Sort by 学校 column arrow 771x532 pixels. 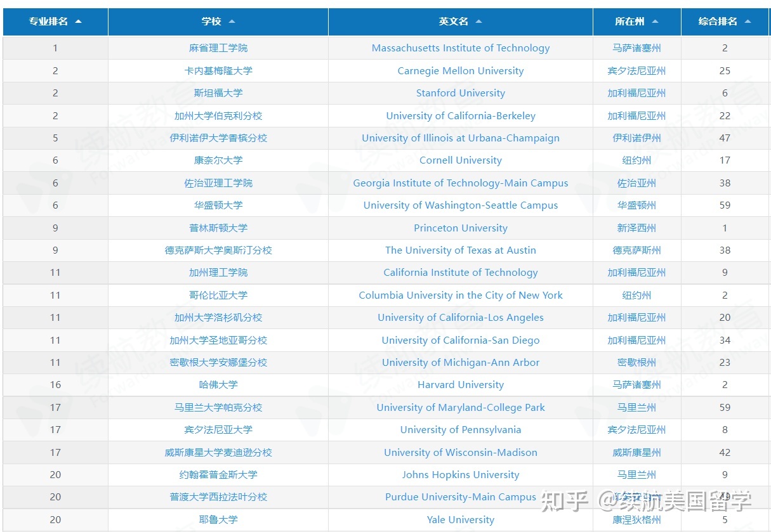pos(232,22)
